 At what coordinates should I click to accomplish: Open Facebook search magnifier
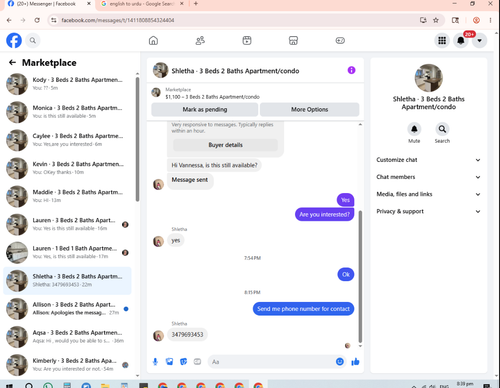click(32, 41)
